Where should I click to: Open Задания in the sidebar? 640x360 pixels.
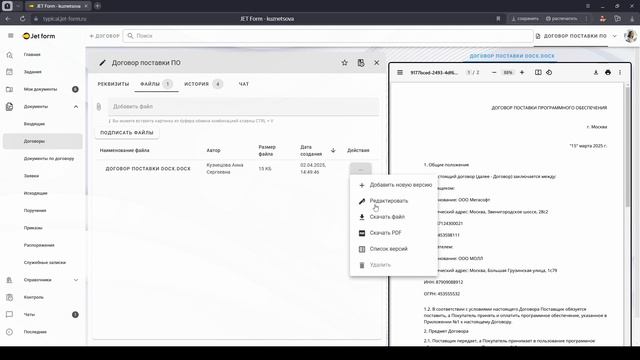coord(33,72)
